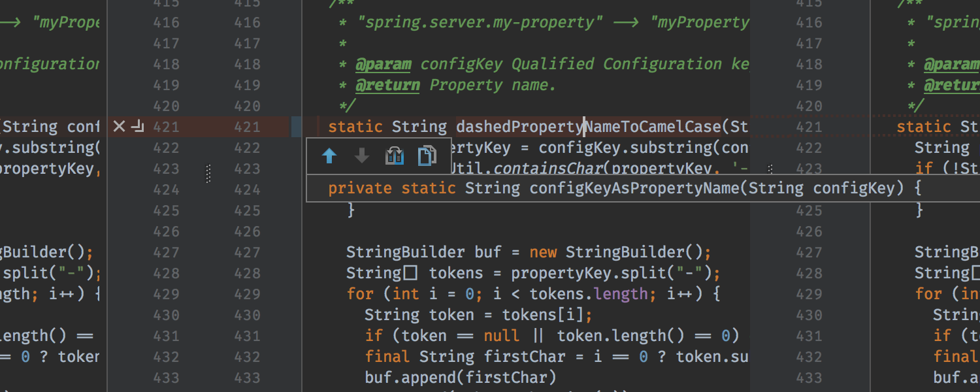Screen dimensions: 980x392
Task: Click the 'static String' keywords on middle-pane line 421
Action: coord(387,127)
